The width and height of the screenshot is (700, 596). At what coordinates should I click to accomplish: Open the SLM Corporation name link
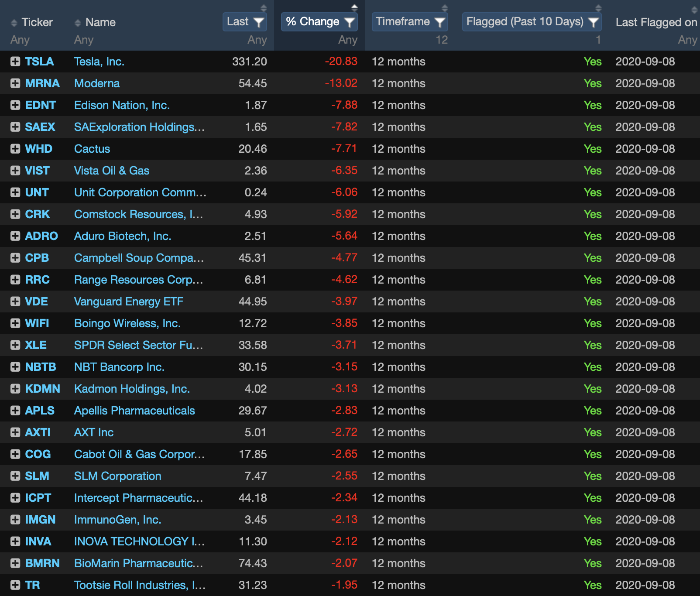pos(118,476)
